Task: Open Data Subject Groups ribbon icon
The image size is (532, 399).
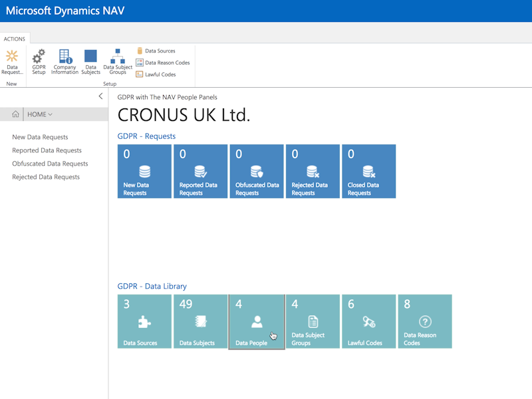Action: coord(118,62)
